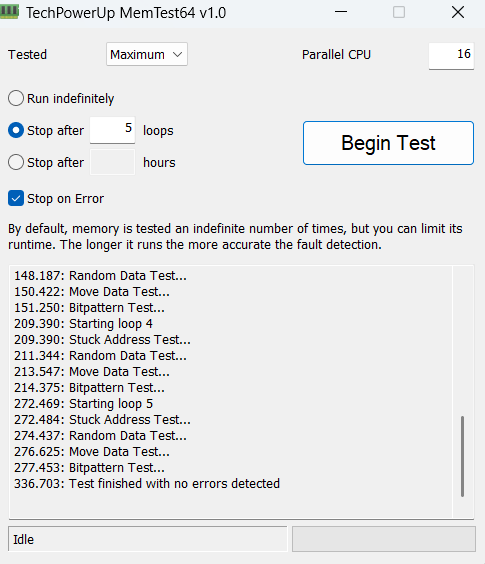The height and width of the screenshot is (564, 485).
Task: Uncheck the Stop on Error checkbox
Action: [x=16, y=198]
